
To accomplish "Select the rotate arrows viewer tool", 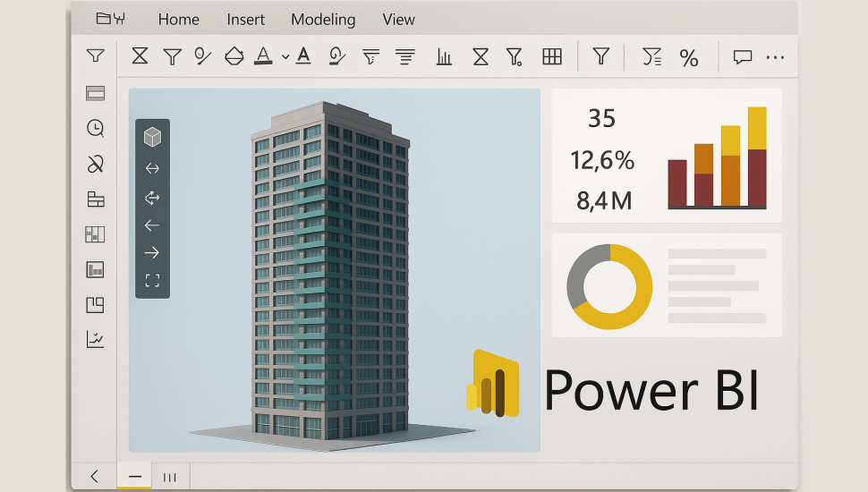I will [152, 198].
